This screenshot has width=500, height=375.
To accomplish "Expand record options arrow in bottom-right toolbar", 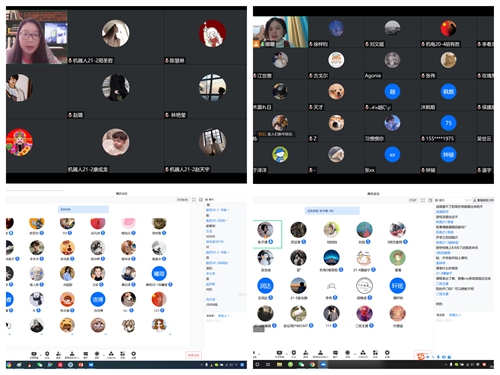I will 355,354.
